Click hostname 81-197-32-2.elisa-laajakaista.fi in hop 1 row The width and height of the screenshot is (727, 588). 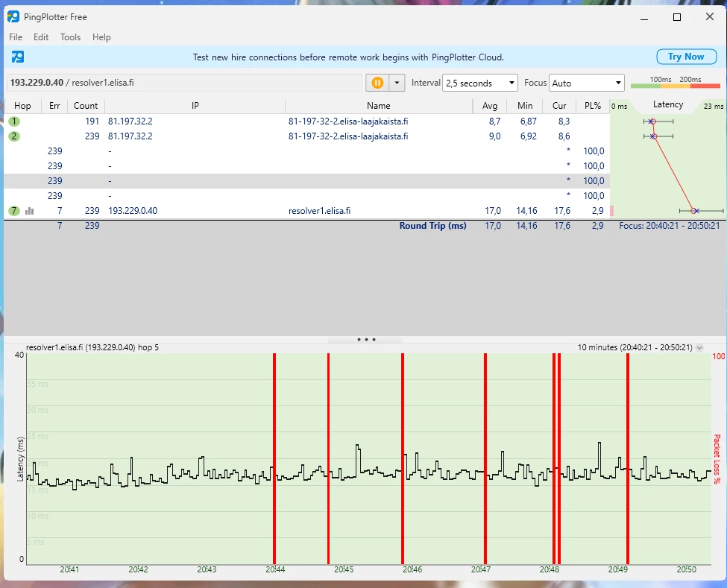tap(348, 121)
